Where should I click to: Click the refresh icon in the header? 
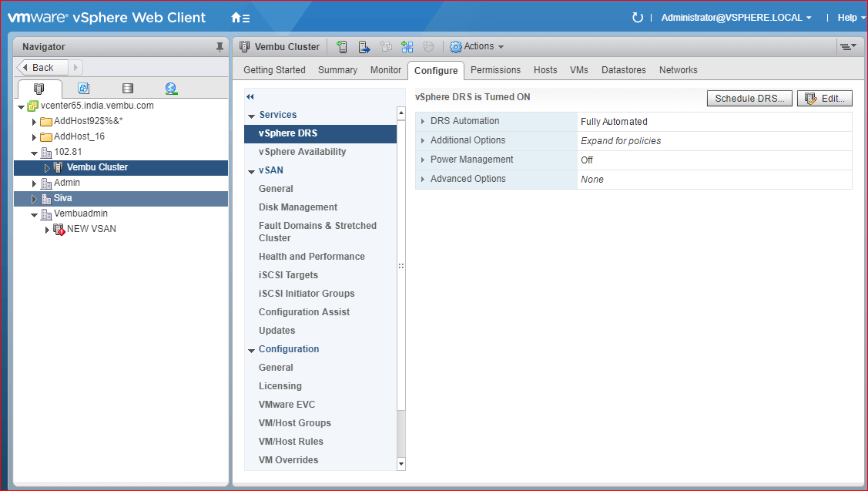pyautogui.click(x=637, y=18)
